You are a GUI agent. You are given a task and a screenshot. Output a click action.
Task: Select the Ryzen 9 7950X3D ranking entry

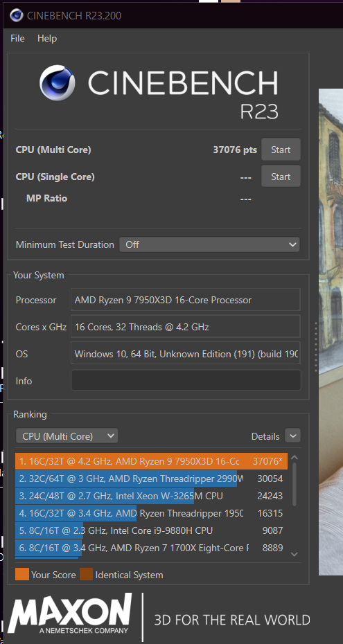151,461
